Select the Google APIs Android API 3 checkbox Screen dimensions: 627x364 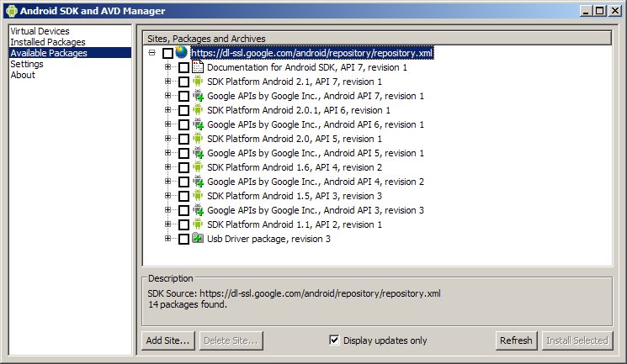(x=183, y=210)
